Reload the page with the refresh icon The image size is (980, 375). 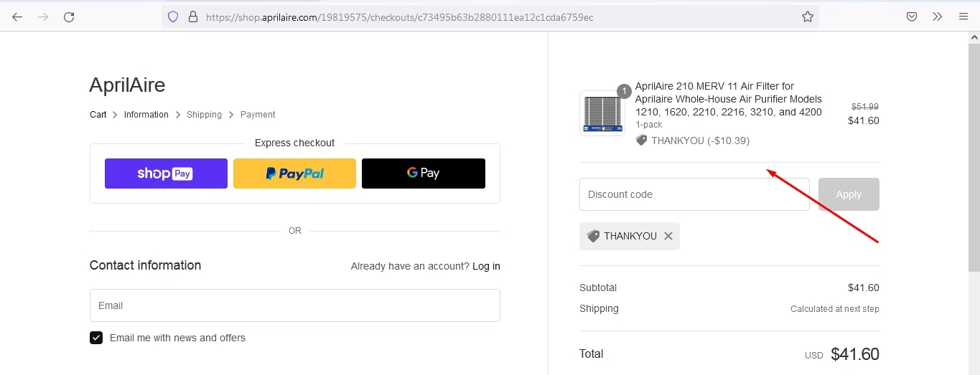[x=69, y=16]
